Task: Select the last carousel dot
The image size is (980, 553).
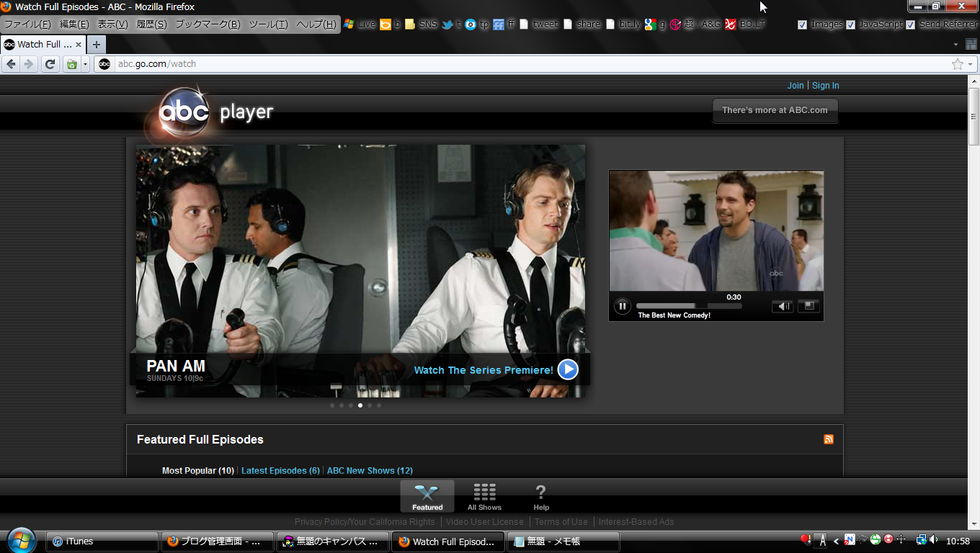Action: coord(379,405)
